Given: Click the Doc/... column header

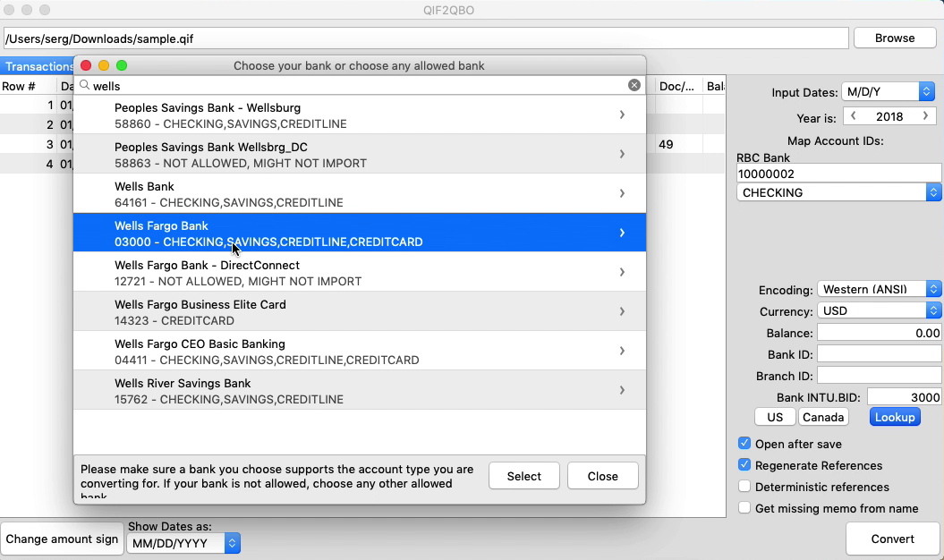Looking at the screenshot, I should [678, 86].
